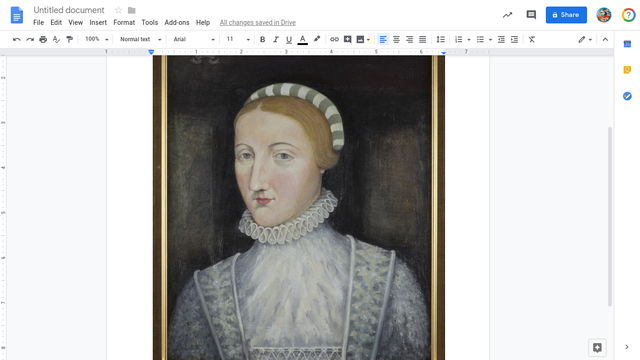Click the Undo icon
Viewport: 640px width, 360px height.
(x=16, y=40)
